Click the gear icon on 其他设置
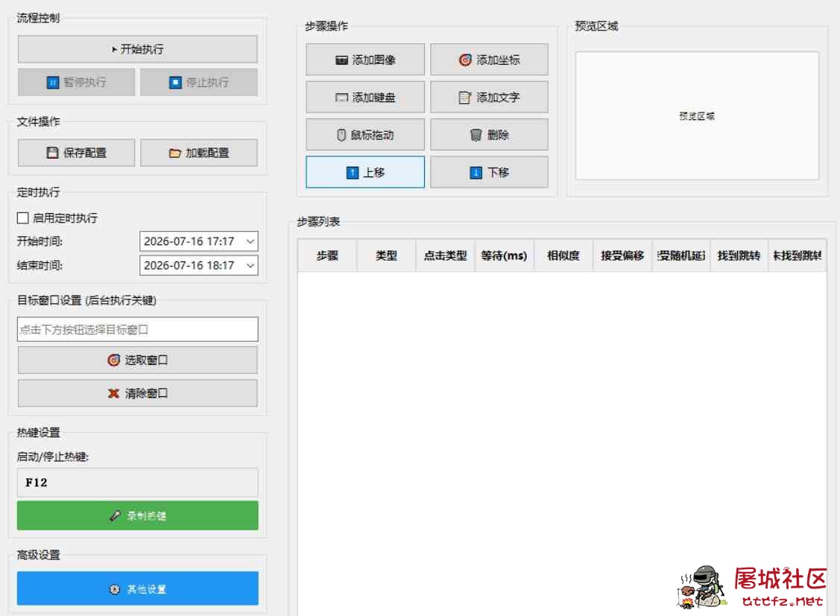Image resolution: width=840 pixels, height=616 pixels. tap(114, 589)
